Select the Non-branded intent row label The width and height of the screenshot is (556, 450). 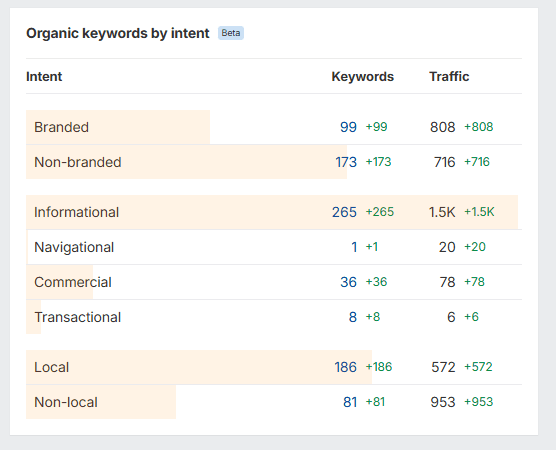(78, 162)
